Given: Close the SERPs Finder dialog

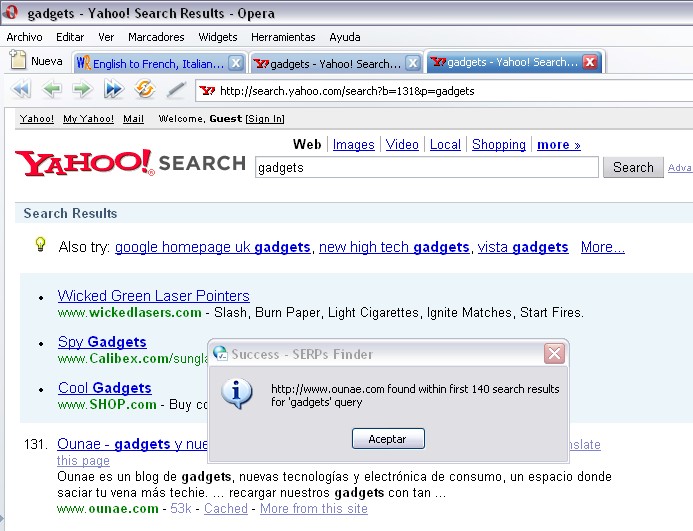Looking at the screenshot, I should (554, 354).
